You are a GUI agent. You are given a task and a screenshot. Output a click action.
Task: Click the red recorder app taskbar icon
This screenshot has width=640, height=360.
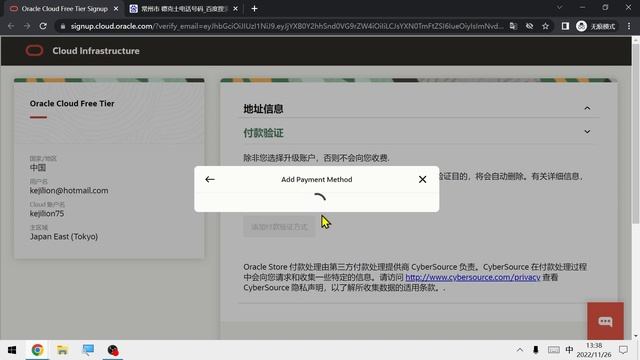[x=113, y=350]
